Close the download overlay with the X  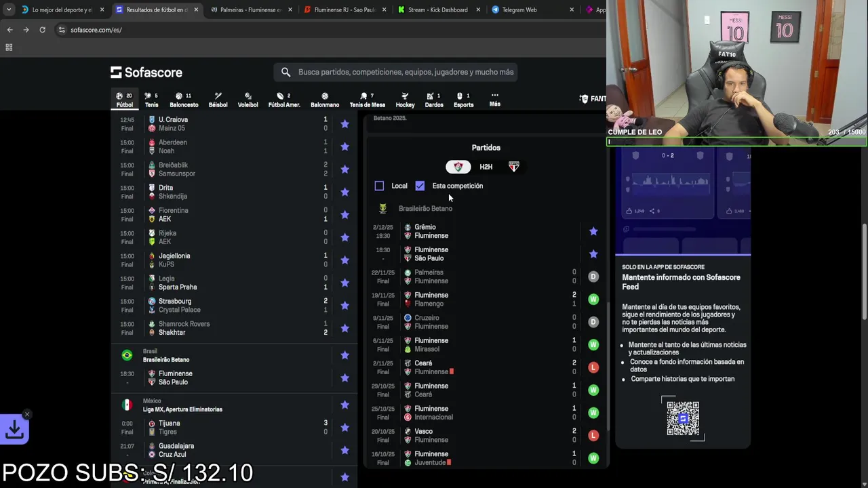coord(27,414)
